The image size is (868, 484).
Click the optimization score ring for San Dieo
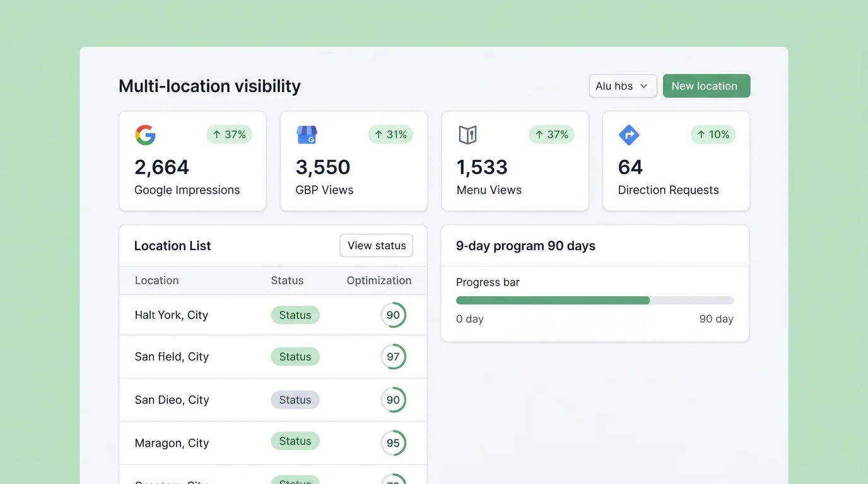(x=393, y=400)
